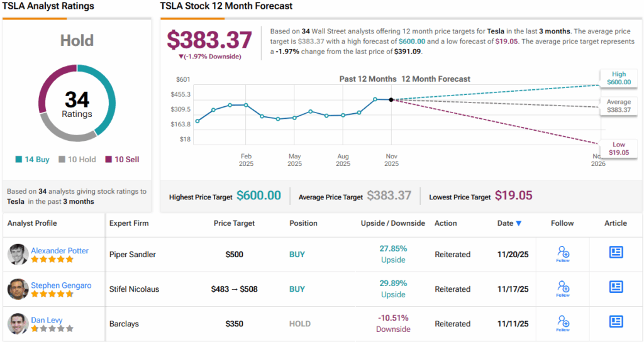This screenshot has width=644, height=342.
Task: Click the purple 10 Sell legend swatch
Action: coord(108,160)
